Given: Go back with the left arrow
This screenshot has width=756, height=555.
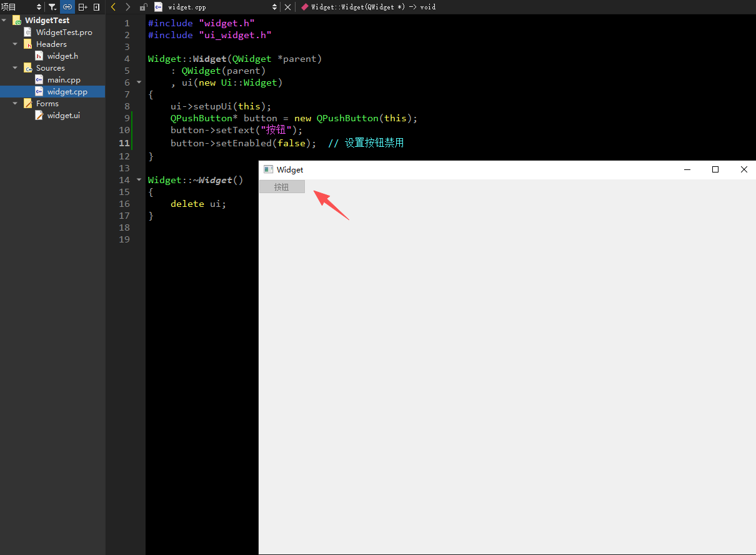Looking at the screenshot, I should point(113,7).
